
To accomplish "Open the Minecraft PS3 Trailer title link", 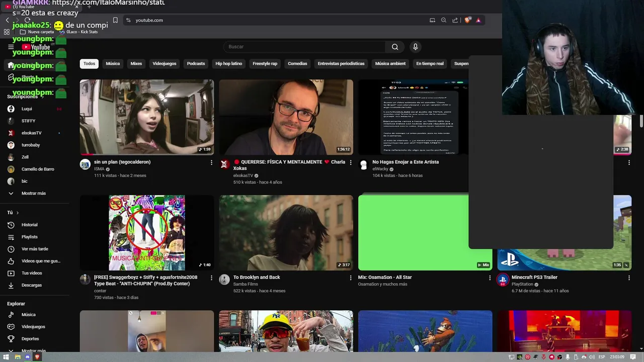I will click(534, 277).
